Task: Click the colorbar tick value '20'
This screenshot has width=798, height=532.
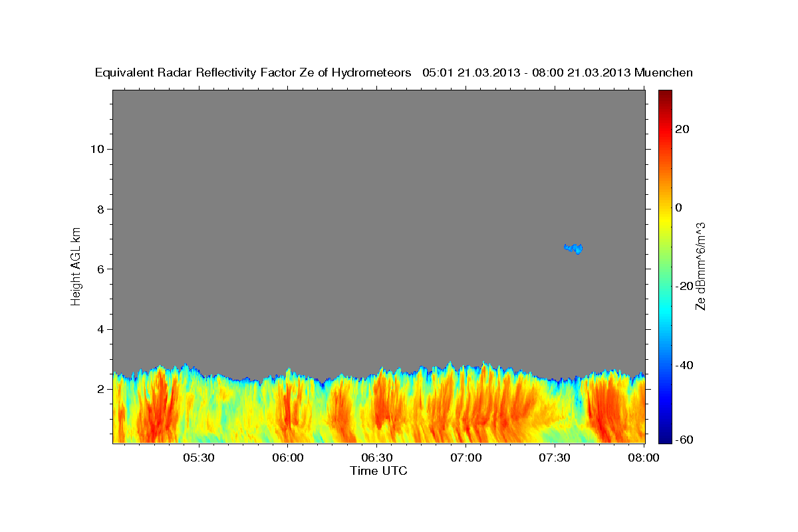Action: click(682, 129)
